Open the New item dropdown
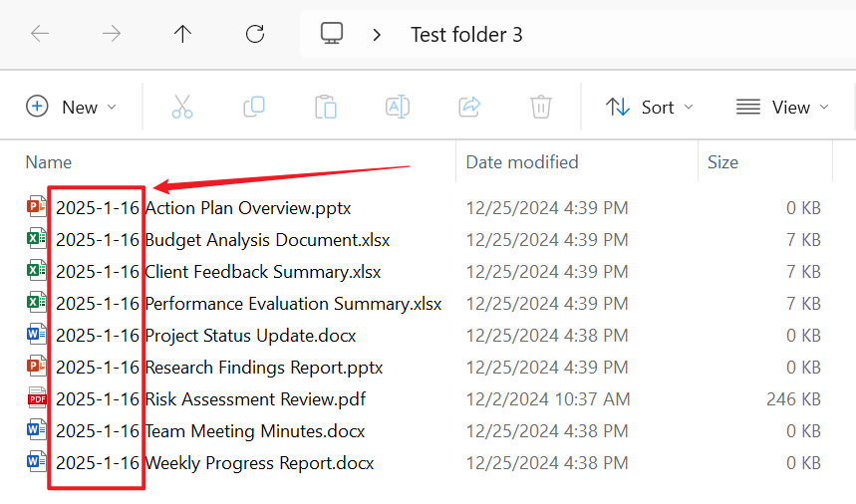856x504 pixels. 71,107
